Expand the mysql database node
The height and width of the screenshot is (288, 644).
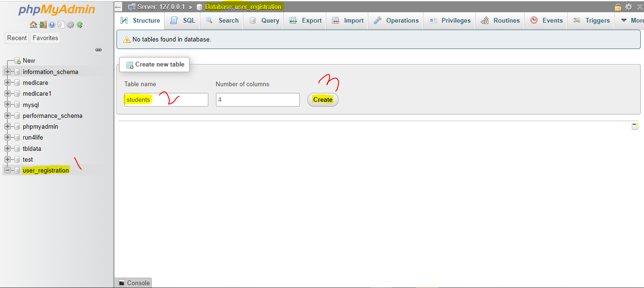8,105
